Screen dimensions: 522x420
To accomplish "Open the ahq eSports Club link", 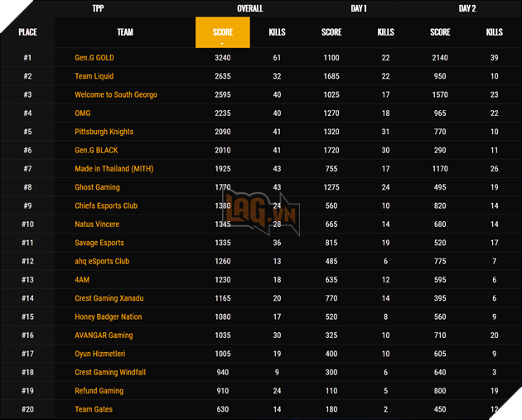I will (102, 261).
